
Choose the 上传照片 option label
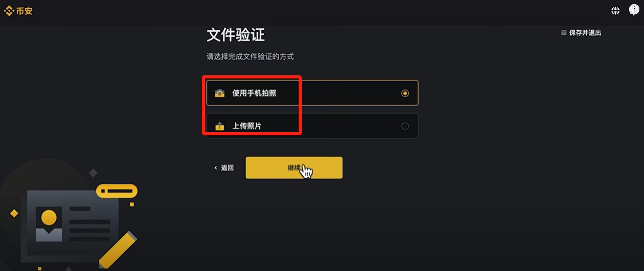click(247, 126)
